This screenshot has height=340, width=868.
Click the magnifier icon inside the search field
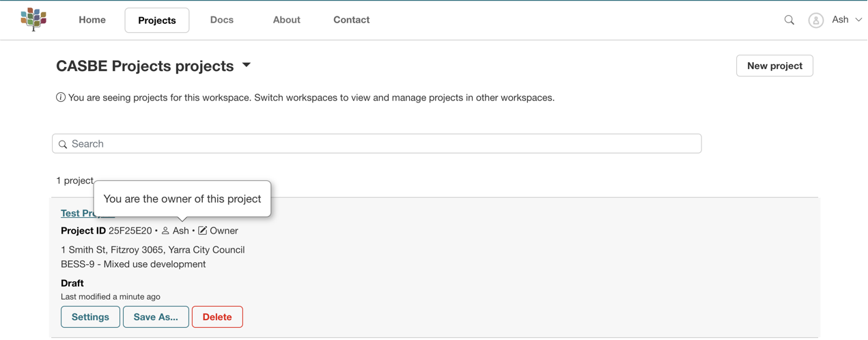pyautogui.click(x=63, y=144)
